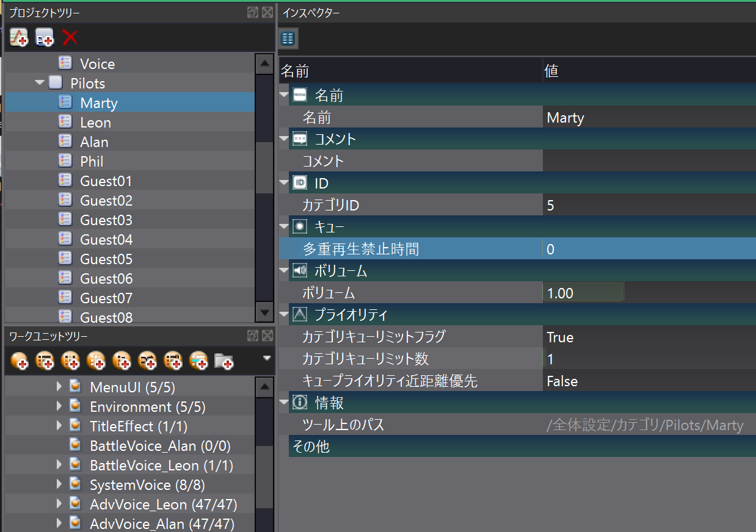Collapse the ボリューム inspector section
This screenshot has width=756, height=532.
(x=283, y=270)
